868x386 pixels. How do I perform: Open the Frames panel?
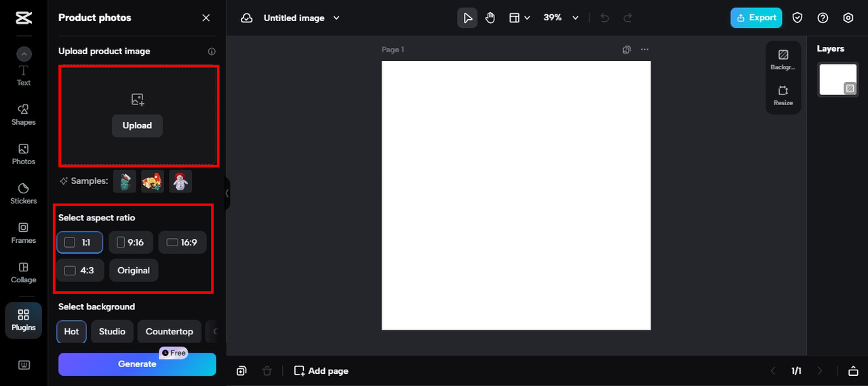point(24,233)
